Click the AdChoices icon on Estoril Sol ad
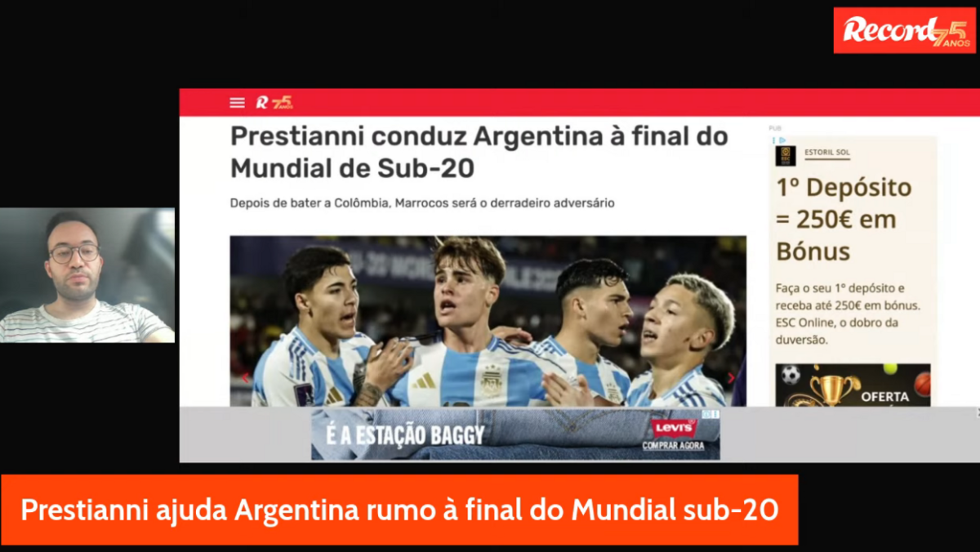 782,140
